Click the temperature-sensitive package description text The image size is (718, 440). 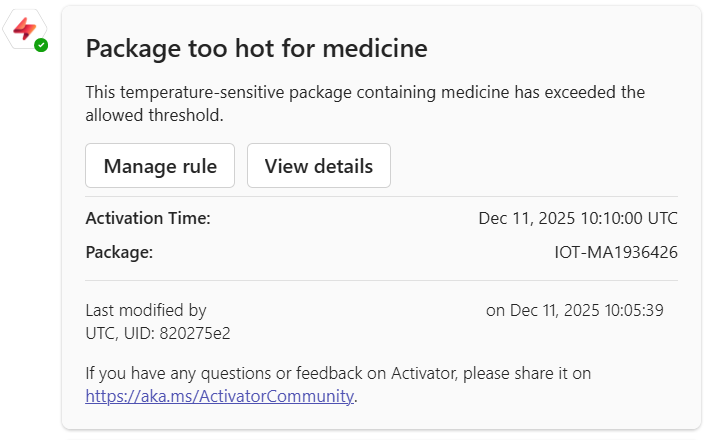[365, 92]
